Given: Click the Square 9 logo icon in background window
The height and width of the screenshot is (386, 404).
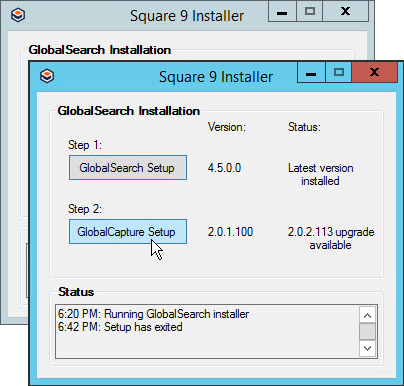Looking at the screenshot, I should pos(18,15).
